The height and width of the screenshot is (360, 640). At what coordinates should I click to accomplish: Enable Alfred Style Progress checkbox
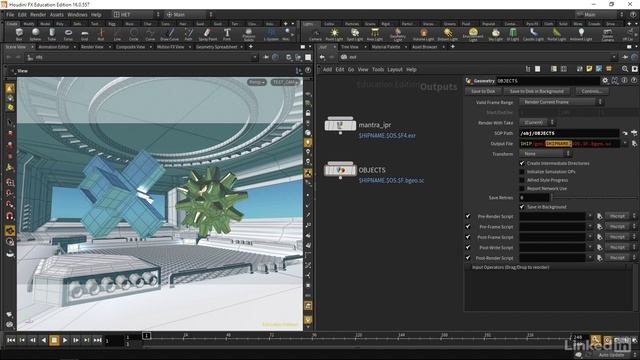[522, 180]
